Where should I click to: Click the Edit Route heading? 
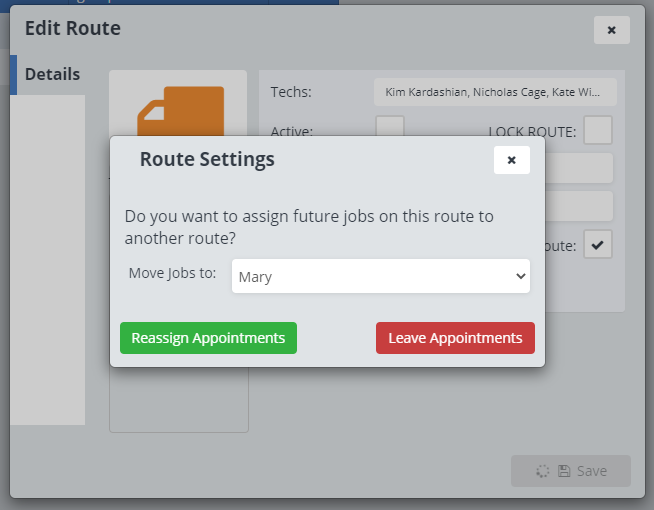tap(73, 29)
